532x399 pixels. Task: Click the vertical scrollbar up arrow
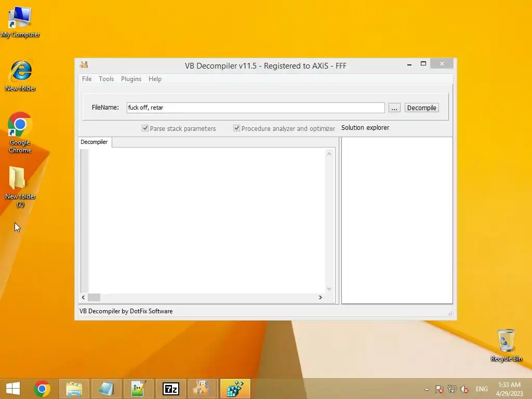click(329, 154)
